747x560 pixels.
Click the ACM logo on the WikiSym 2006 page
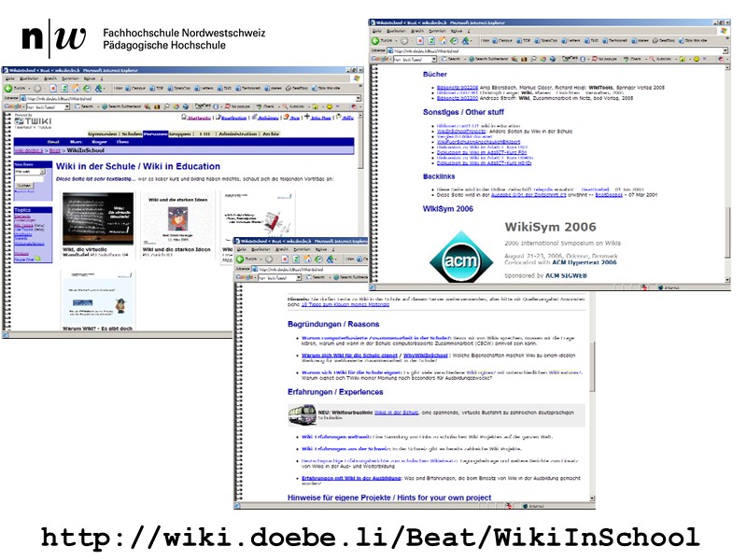(459, 262)
